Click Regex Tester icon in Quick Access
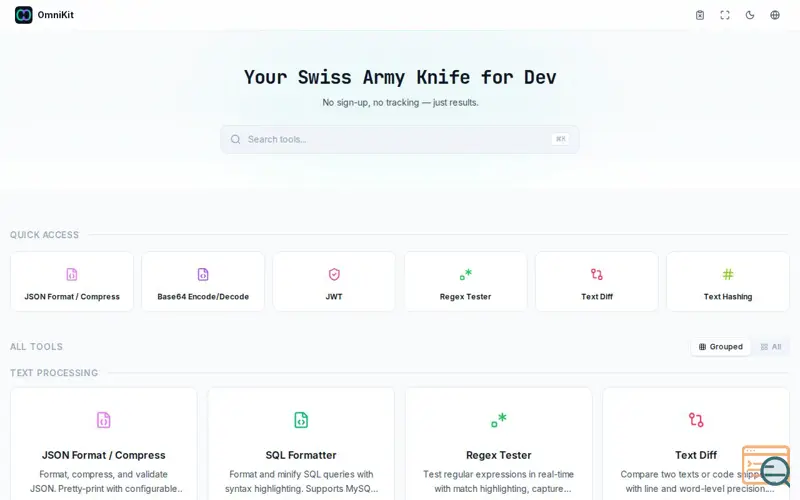Image resolution: width=800 pixels, height=500 pixels. [465, 274]
